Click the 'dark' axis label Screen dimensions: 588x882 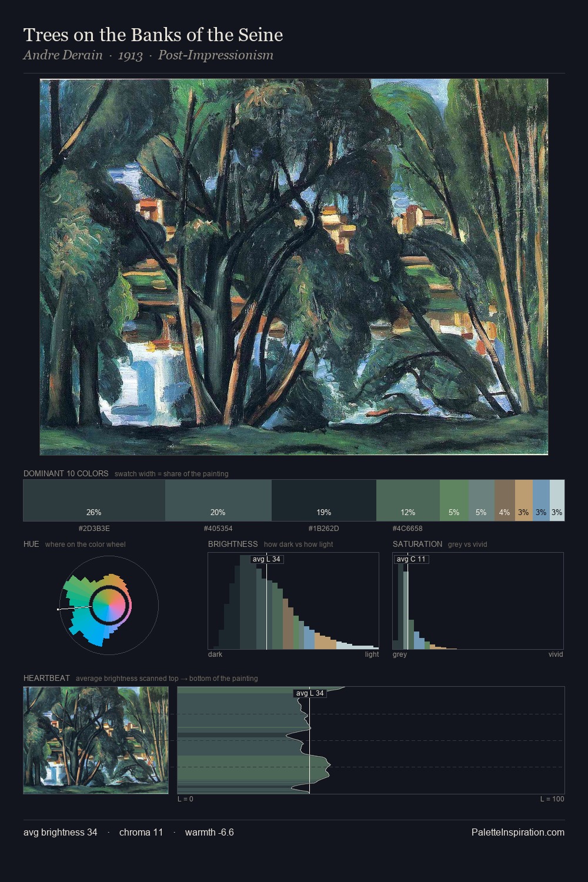point(215,654)
